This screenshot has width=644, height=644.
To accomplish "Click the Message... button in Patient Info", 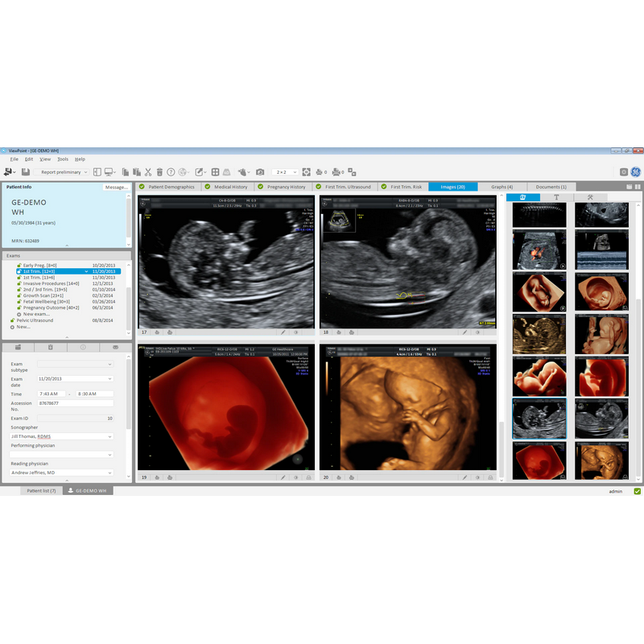I will (x=115, y=188).
